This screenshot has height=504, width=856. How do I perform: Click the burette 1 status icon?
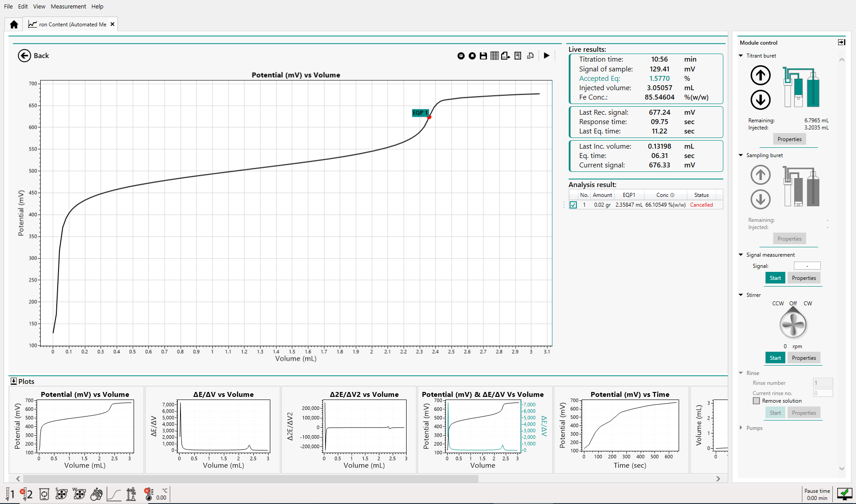(10, 494)
